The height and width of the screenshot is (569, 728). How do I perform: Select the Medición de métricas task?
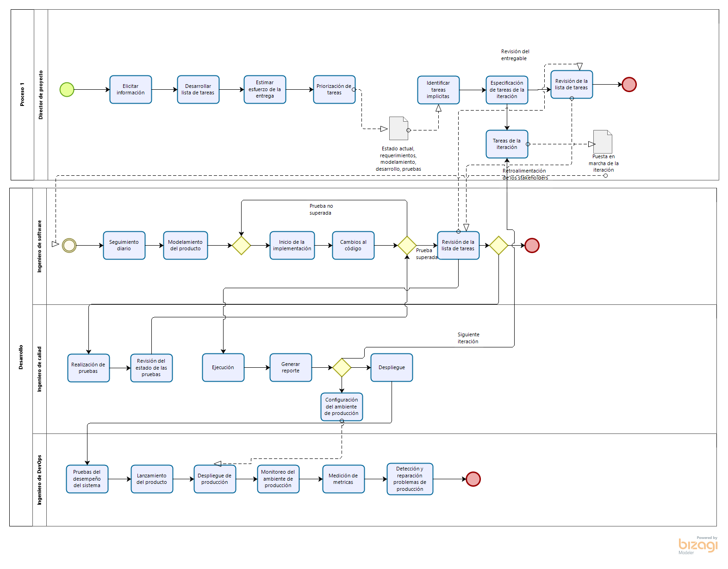click(x=343, y=479)
